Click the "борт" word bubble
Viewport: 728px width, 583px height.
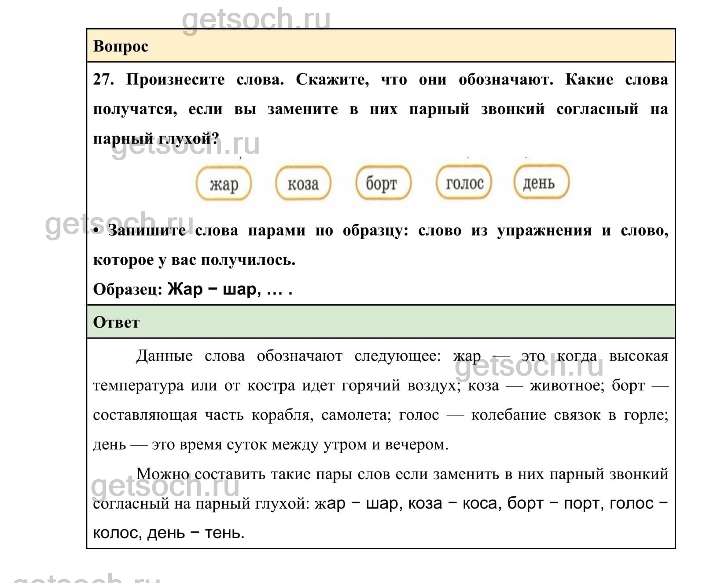(382, 183)
